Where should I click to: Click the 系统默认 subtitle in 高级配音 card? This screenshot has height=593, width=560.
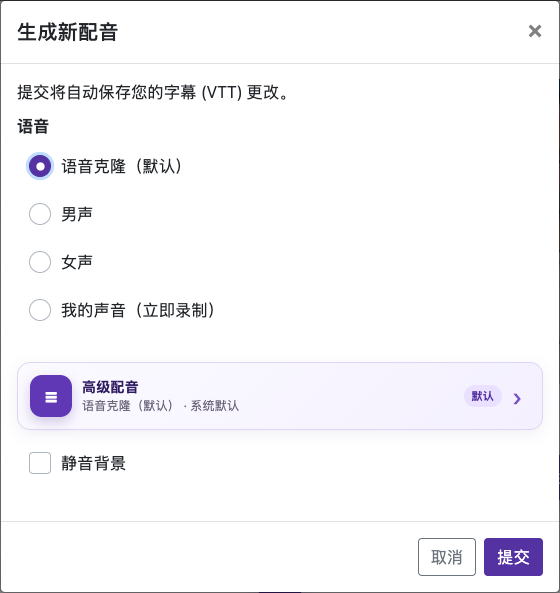pyautogui.click(x=215, y=406)
